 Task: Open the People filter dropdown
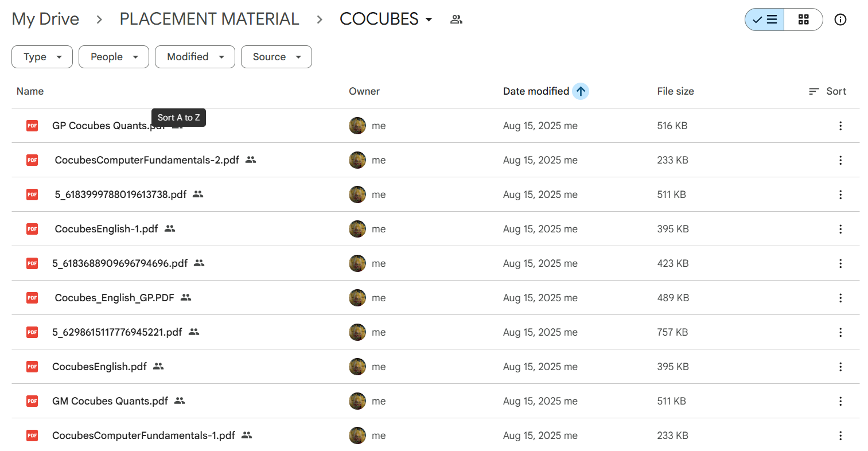coord(114,57)
